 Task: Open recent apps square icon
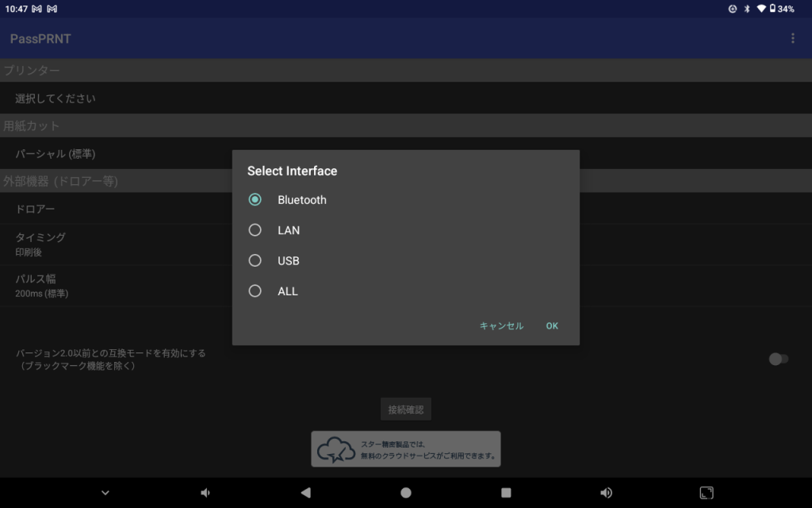(x=506, y=493)
